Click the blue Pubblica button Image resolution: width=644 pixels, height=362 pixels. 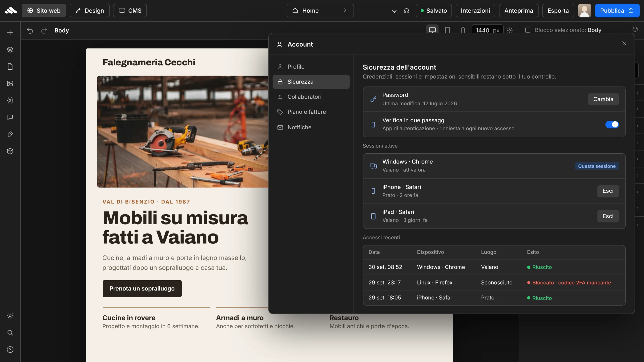point(617,11)
